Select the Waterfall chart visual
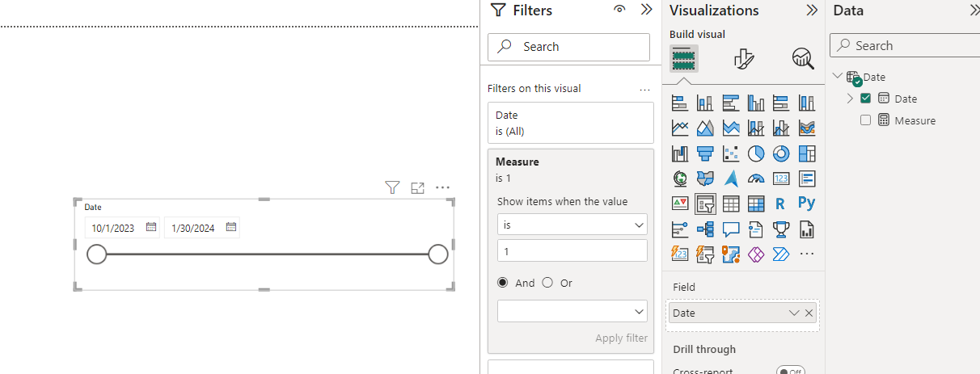This screenshot has width=980, height=374. click(x=680, y=153)
